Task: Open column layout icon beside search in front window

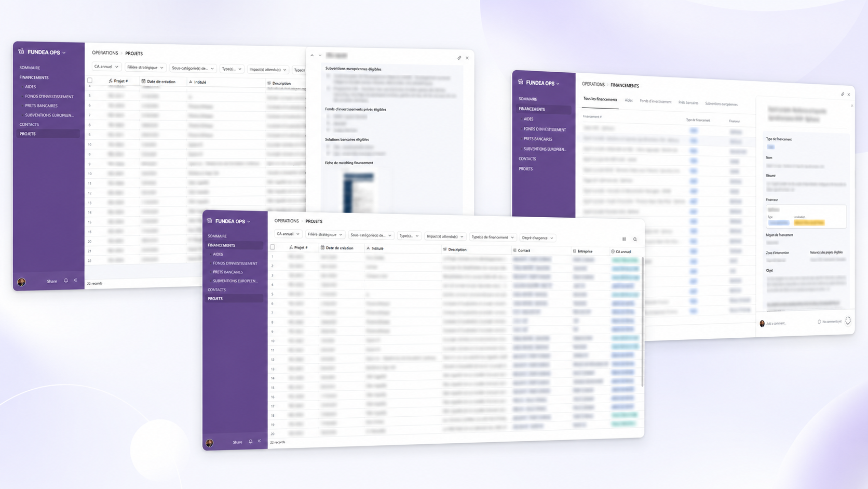Action: [x=624, y=239]
